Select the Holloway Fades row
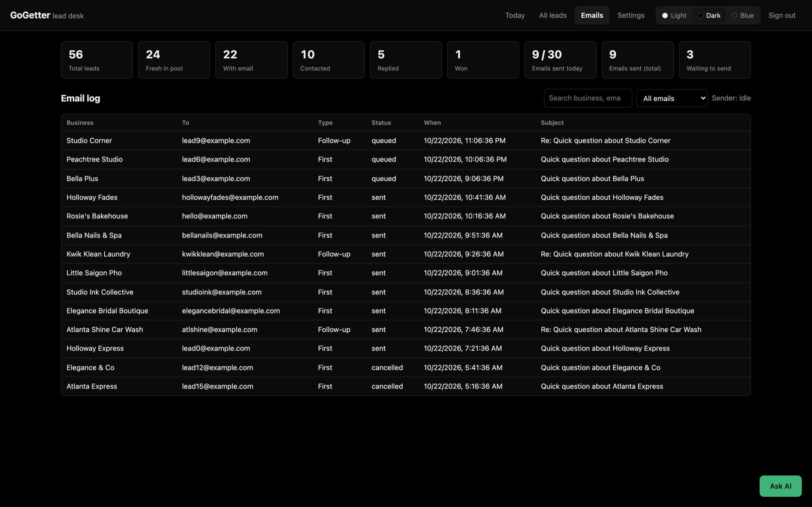This screenshot has width=812, height=507. [x=406, y=197]
